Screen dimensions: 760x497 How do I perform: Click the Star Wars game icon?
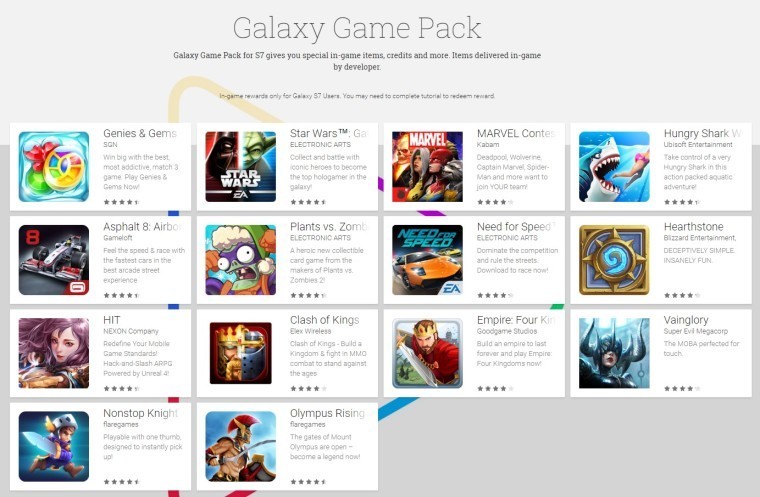pyautogui.click(x=240, y=166)
